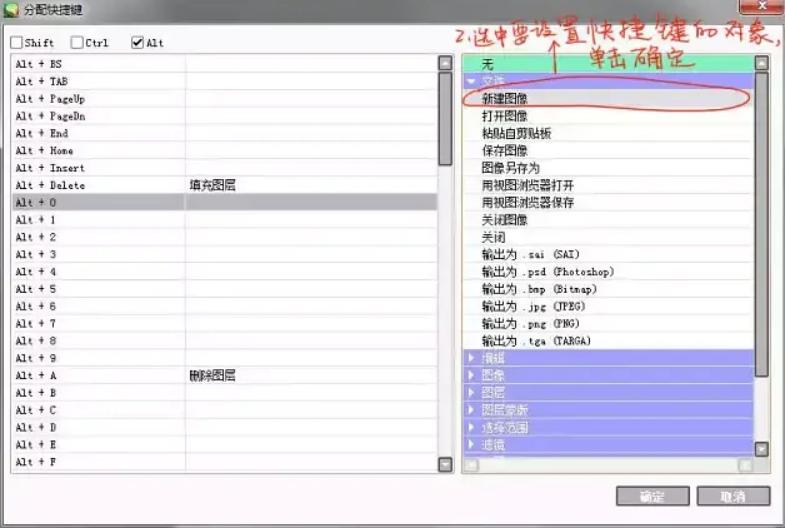Click shortcut list scrollbar down arrow
Image resolution: width=785 pixels, height=528 pixels.
pyautogui.click(x=445, y=464)
